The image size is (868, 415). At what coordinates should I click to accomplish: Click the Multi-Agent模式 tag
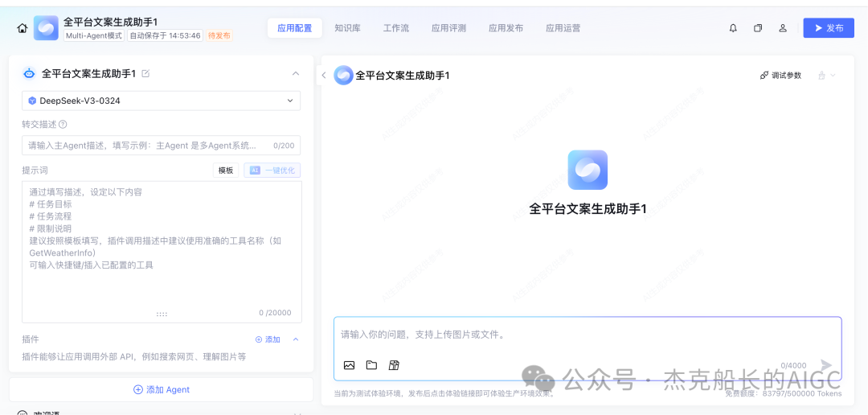point(94,35)
